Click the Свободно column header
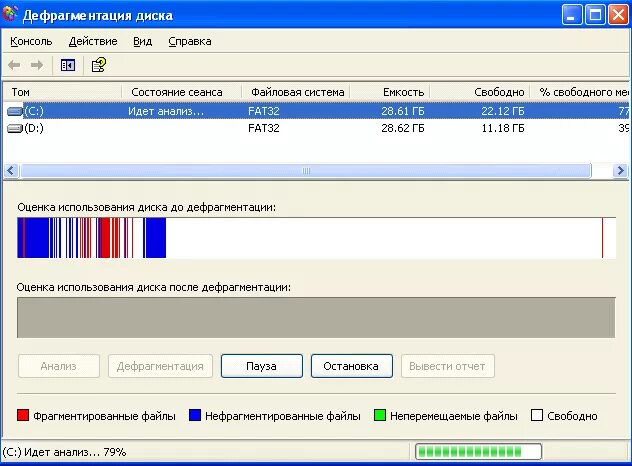The height and width of the screenshot is (466, 632). coord(480,92)
